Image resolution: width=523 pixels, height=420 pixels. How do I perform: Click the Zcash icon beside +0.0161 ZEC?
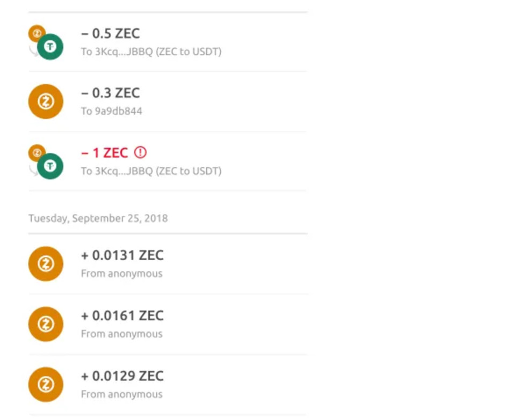[x=46, y=324]
